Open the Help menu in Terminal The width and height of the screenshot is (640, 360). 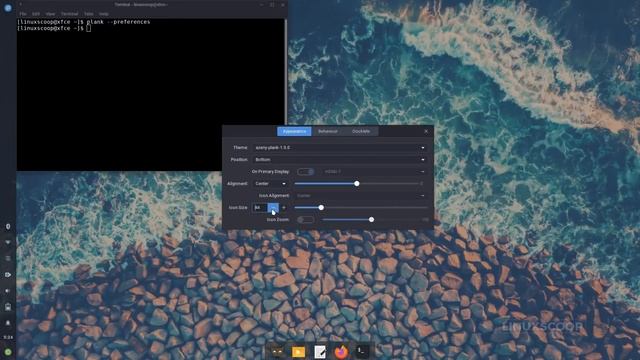(104, 14)
